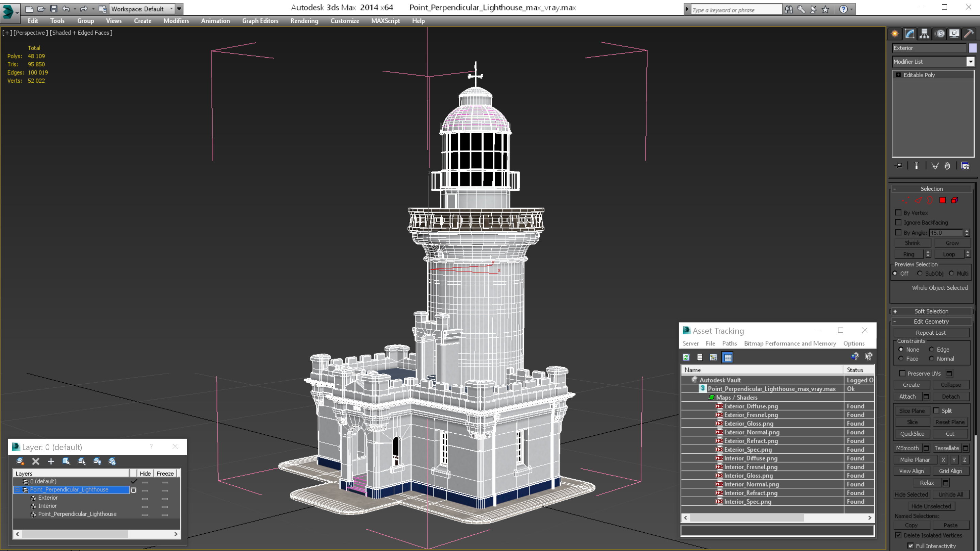Image resolution: width=980 pixels, height=551 pixels.
Task: Collapse Point_Perpendicular_Lighthouse layer tree
Action: click(17, 490)
